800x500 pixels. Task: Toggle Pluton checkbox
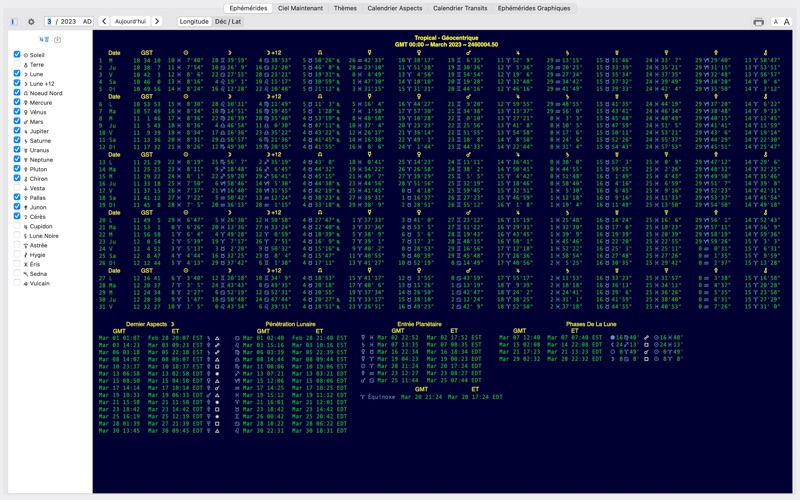(x=17, y=168)
